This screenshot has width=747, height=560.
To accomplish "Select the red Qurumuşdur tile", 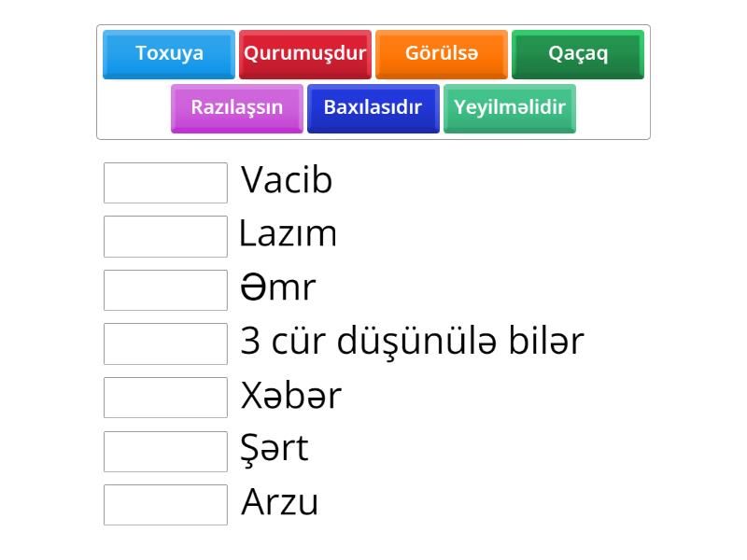I will pyautogui.click(x=305, y=53).
